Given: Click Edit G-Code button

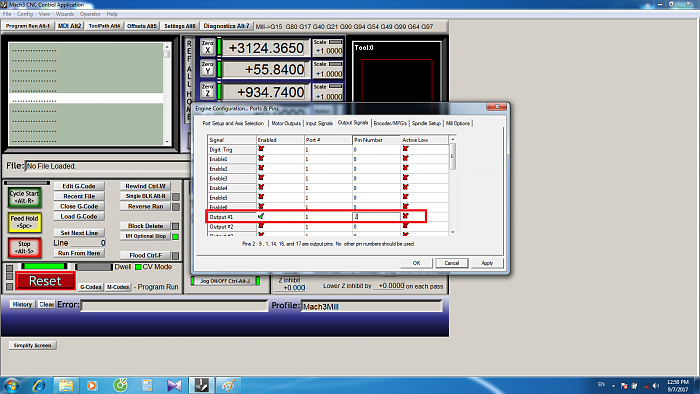Looking at the screenshot, I should 79,186.
